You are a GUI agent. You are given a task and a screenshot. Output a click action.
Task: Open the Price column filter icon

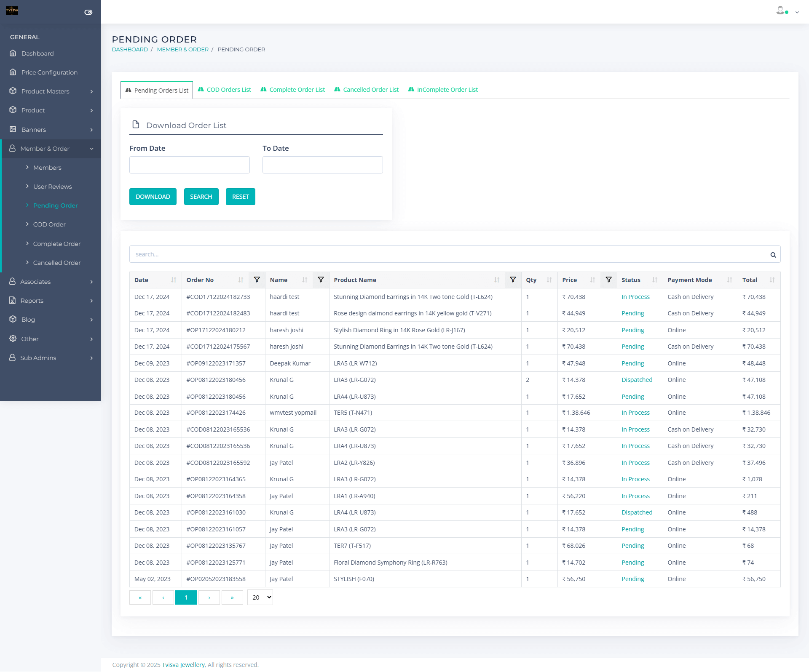(x=608, y=280)
